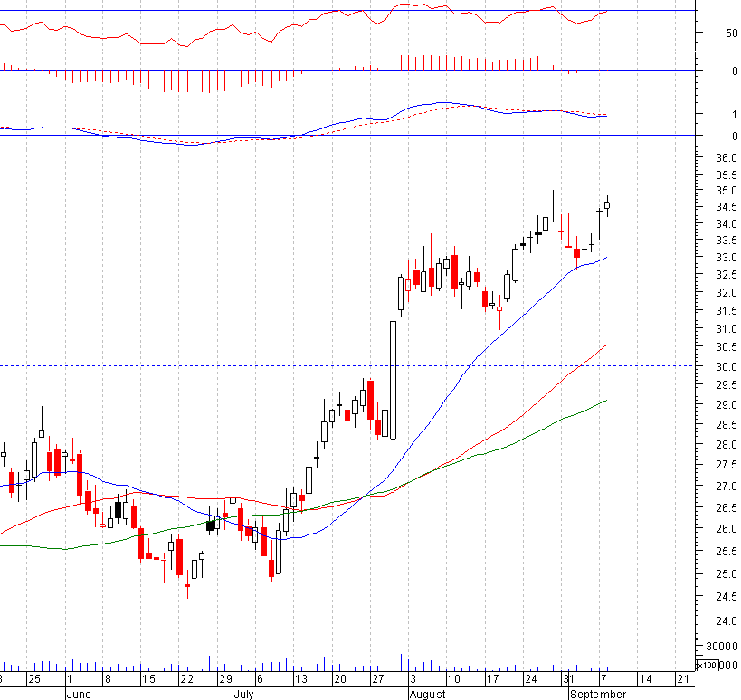The image size is (741, 700).
Task: Choose the 24.5 price level label
Action: (x=727, y=597)
